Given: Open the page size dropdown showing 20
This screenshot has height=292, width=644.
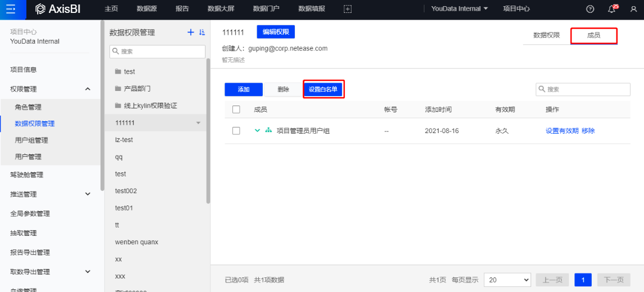Looking at the screenshot, I should pos(508,280).
